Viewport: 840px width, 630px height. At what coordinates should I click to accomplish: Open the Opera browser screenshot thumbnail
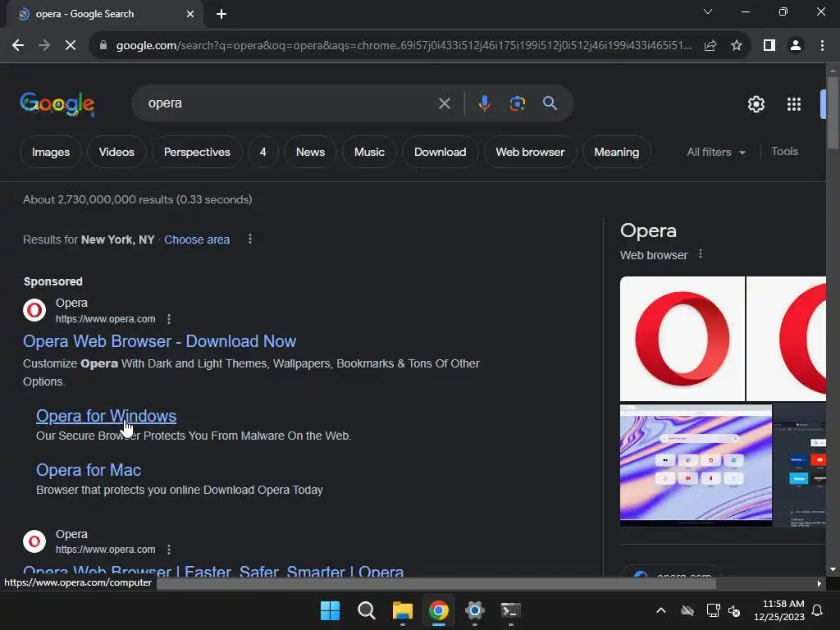(x=696, y=464)
